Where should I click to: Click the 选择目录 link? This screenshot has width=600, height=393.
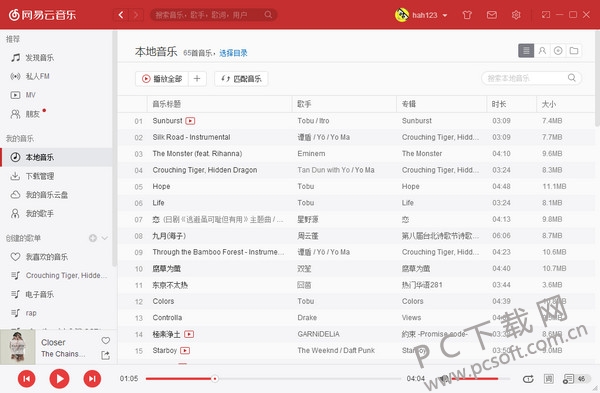point(233,53)
